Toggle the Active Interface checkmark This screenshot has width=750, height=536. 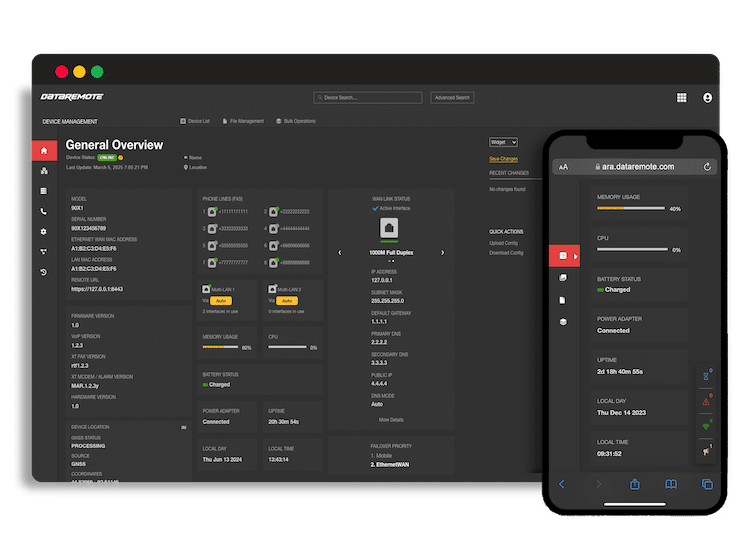coord(375,208)
